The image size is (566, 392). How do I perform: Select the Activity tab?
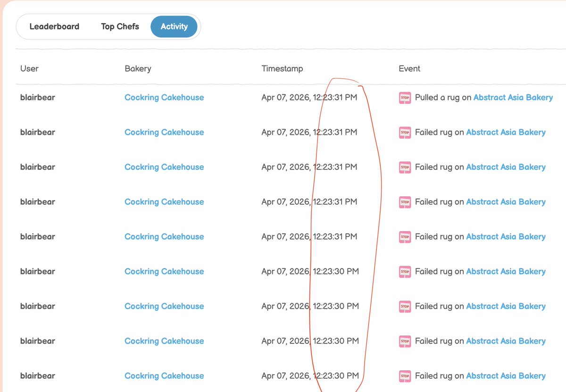(174, 26)
